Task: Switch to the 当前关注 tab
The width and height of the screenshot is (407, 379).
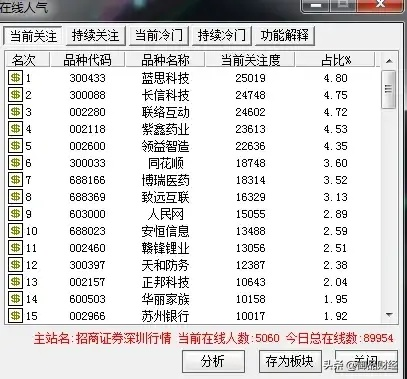Action: [x=33, y=35]
